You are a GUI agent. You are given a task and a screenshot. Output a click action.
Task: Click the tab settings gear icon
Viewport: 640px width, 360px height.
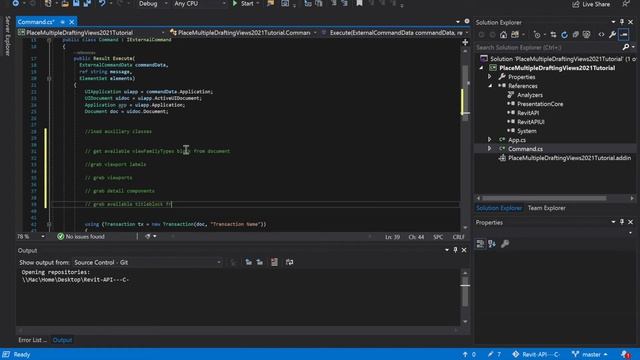pos(467,22)
